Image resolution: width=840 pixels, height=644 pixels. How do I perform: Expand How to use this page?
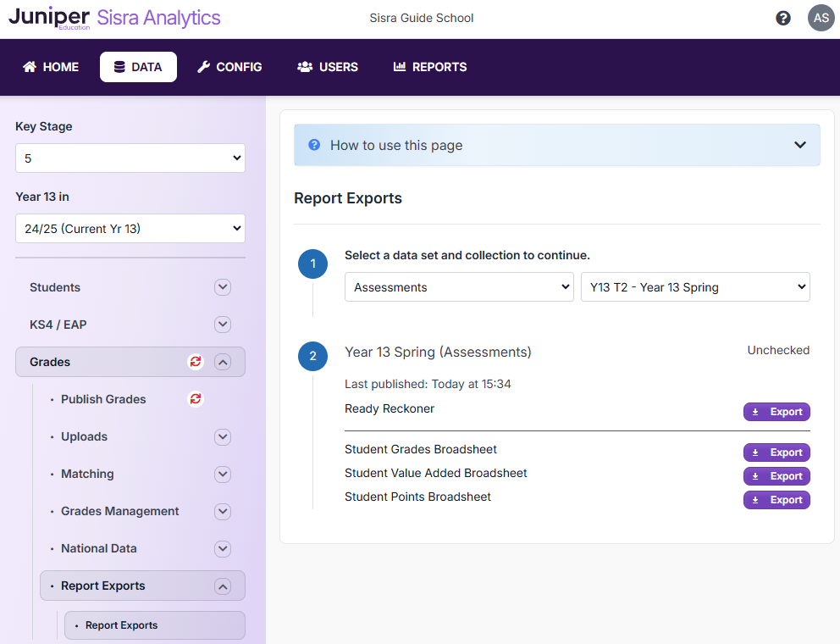click(799, 145)
